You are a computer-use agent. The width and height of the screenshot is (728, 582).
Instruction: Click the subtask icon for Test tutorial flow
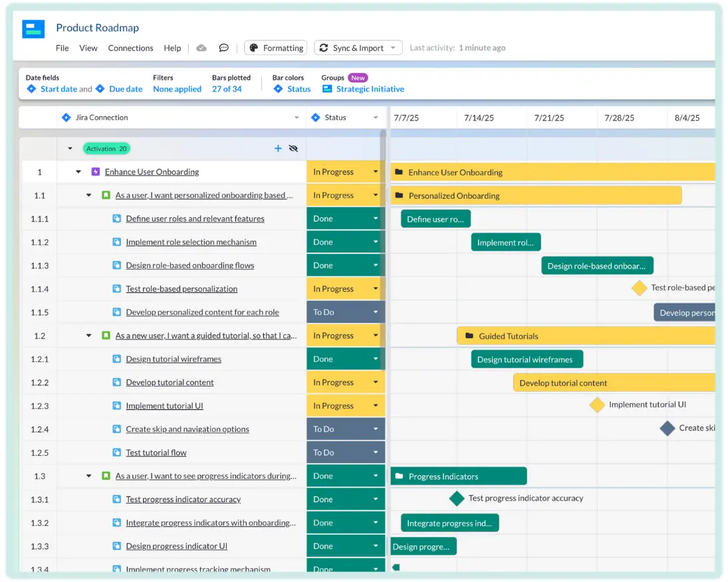tap(117, 452)
